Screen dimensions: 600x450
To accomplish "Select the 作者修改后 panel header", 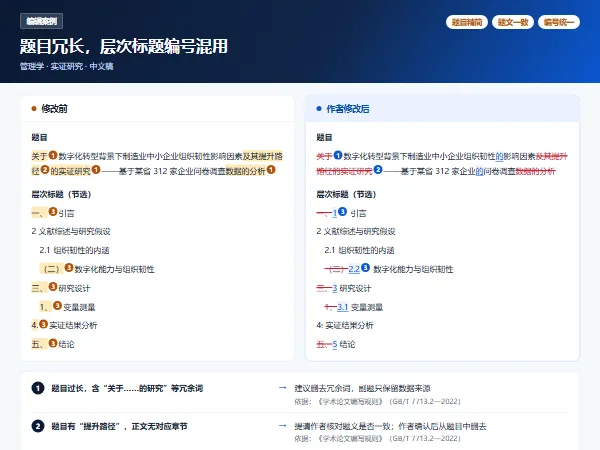I will [442, 109].
